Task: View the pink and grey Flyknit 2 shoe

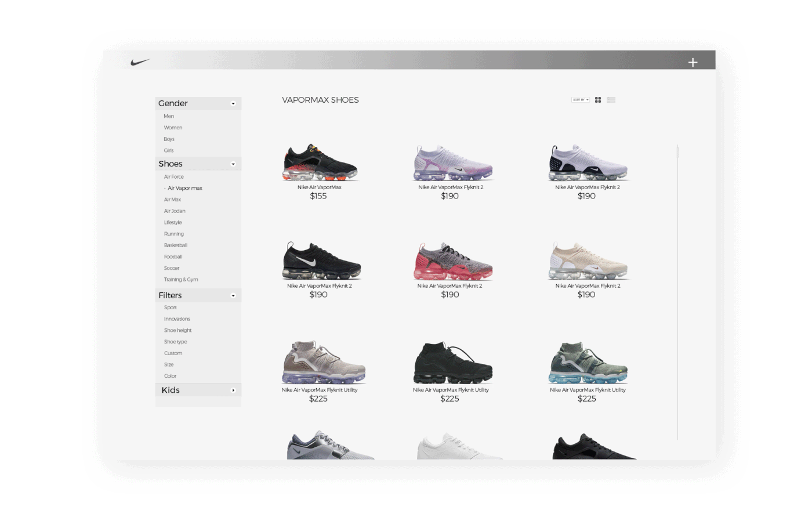Action: [x=453, y=261]
